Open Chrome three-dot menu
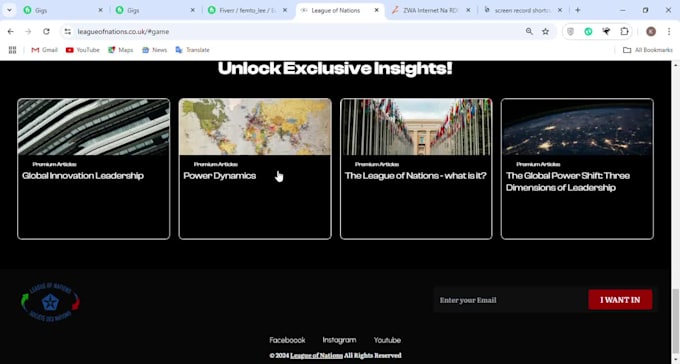680x364 pixels. (669, 31)
